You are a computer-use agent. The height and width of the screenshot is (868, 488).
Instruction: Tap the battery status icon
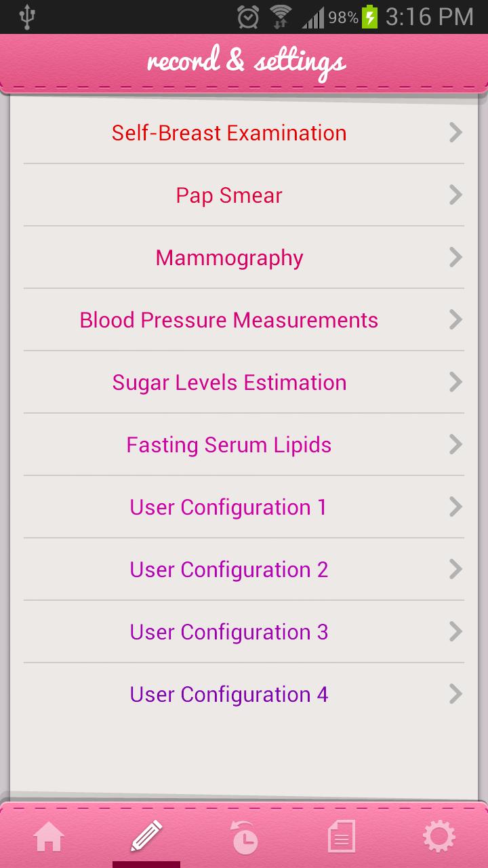click(x=370, y=17)
